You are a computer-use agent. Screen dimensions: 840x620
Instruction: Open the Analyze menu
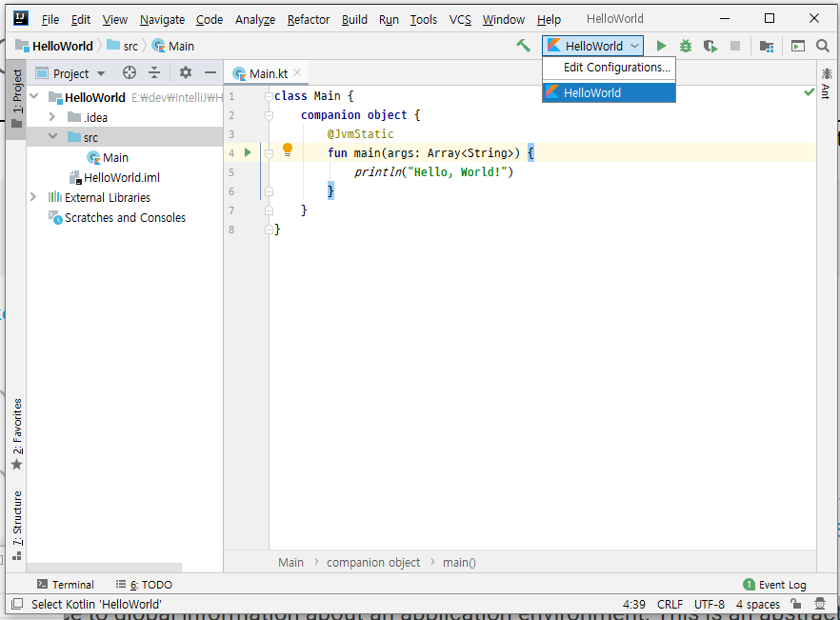click(x=255, y=20)
